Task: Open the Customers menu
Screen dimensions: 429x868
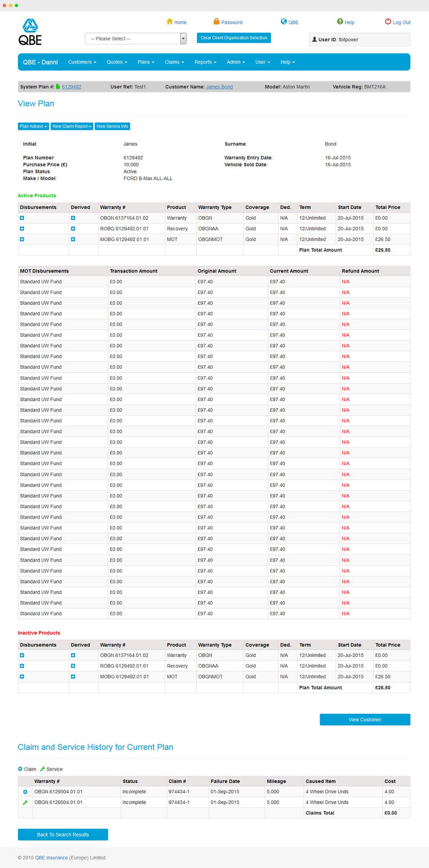Action: pyautogui.click(x=82, y=62)
